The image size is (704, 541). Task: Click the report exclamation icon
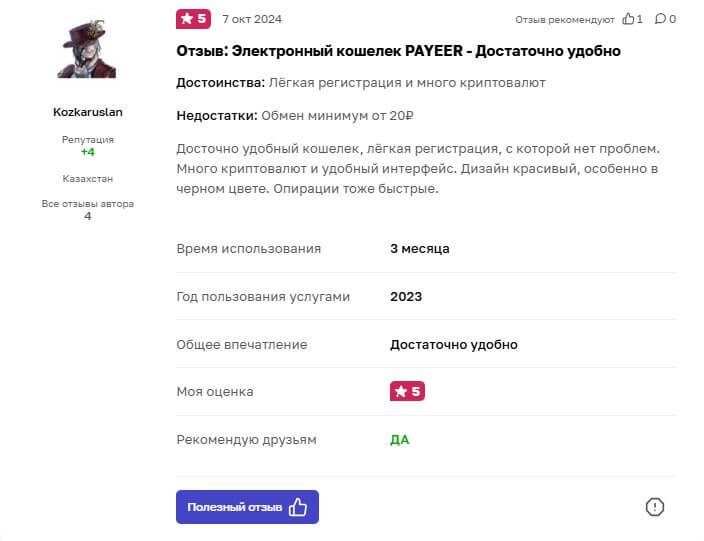click(655, 507)
